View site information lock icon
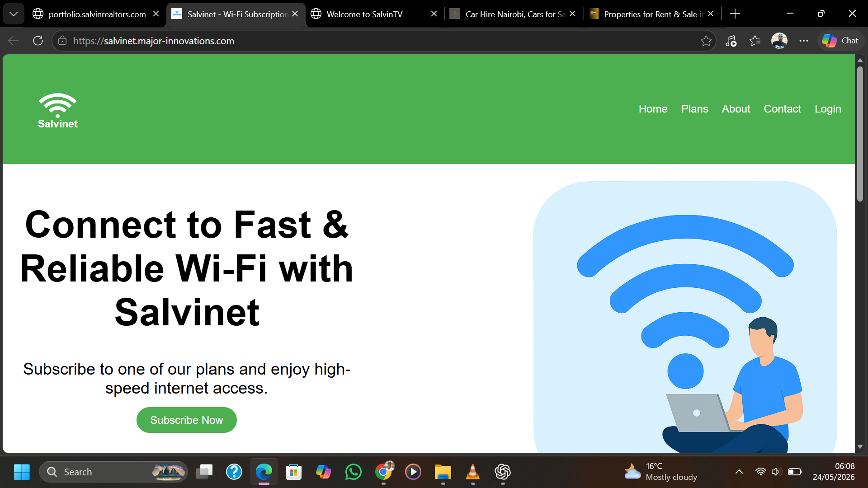868x488 pixels. tap(62, 41)
